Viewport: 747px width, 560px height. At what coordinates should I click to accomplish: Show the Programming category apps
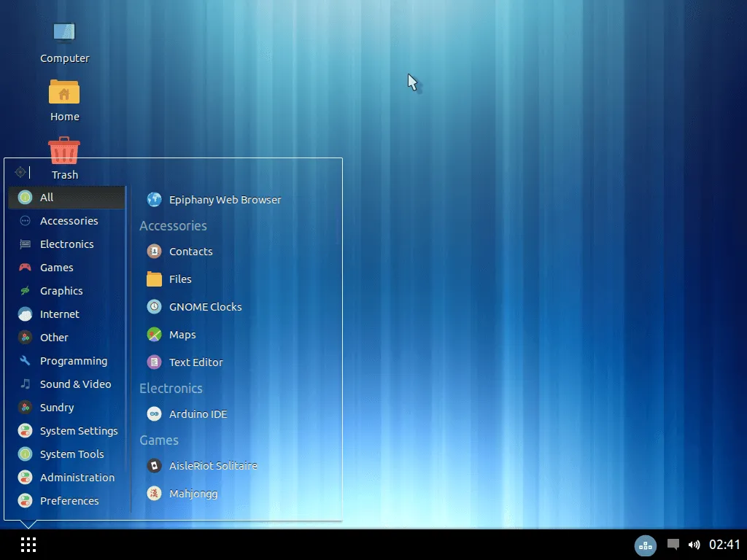pos(73,361)
